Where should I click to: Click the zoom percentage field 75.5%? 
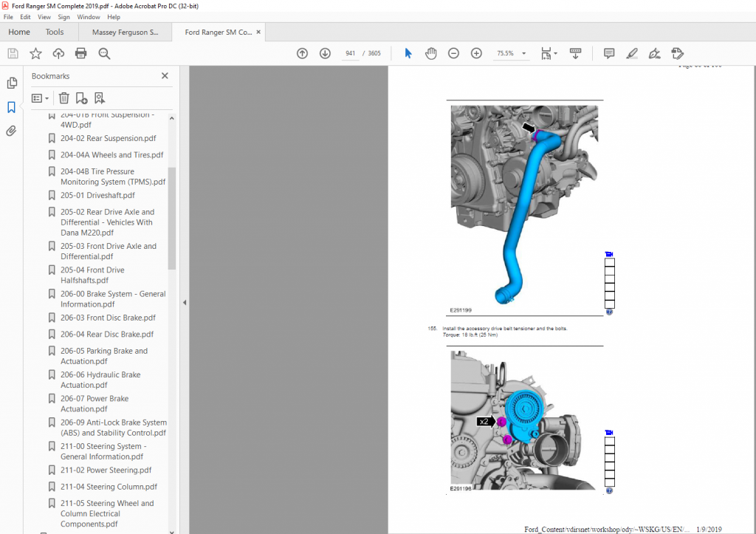(x=505, y=53)
